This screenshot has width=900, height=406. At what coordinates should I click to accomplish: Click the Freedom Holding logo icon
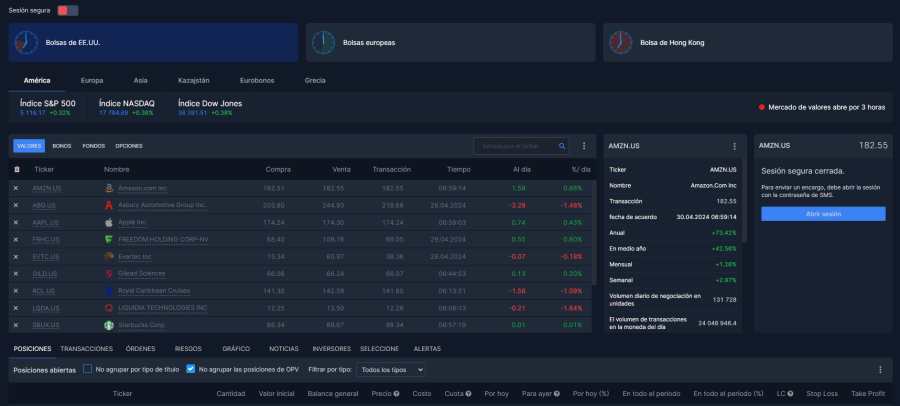[108, 239]
